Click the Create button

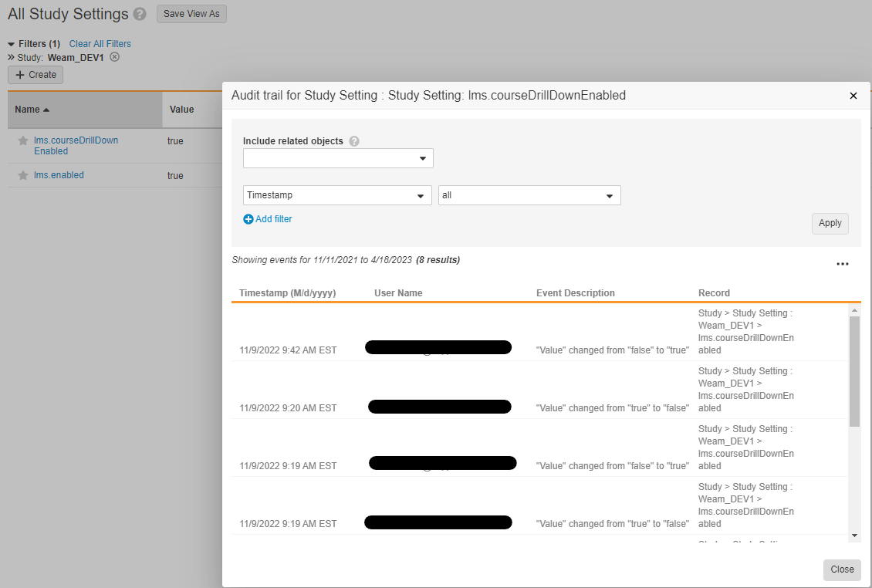click(x=35, y=75)
